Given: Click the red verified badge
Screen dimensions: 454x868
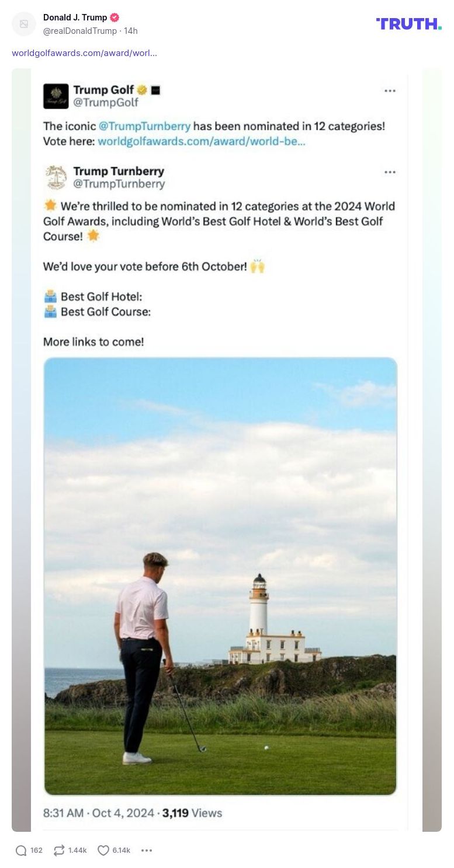Looking at the screenshot, I should [115, 18].
